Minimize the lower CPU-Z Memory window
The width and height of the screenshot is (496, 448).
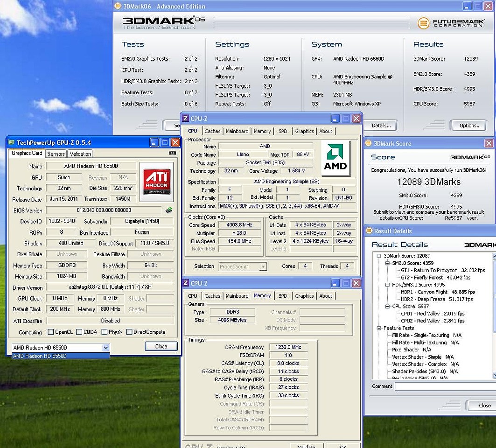[x=335, y=283]
